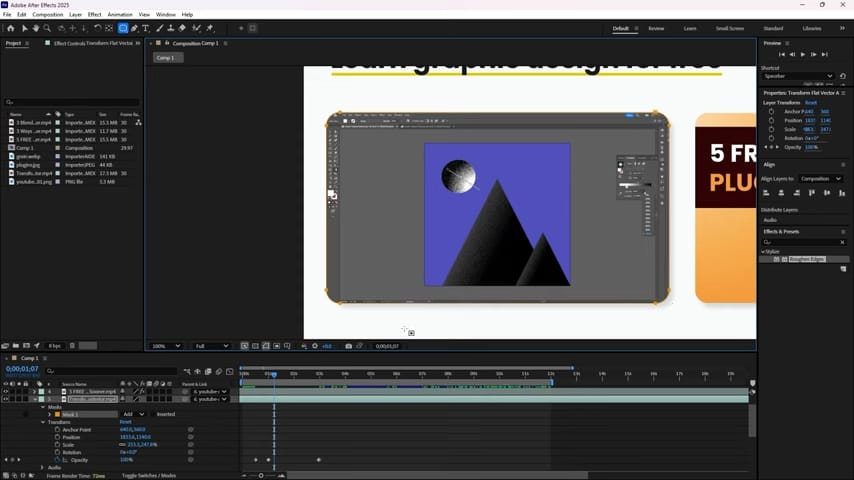The height and width of the screenshot is (480, 854).
Task: Toggle Scale stopwatch in timeline
Action: click(x=57, y=445)
